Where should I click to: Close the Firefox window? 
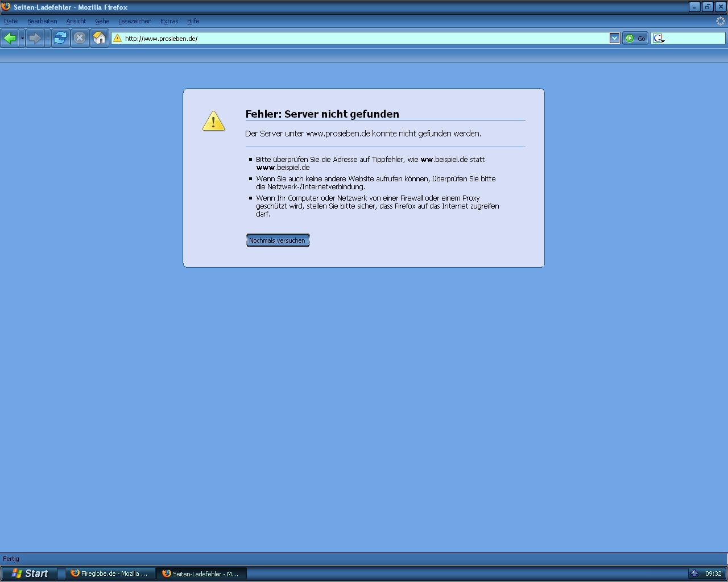click(x=721, y=7)
